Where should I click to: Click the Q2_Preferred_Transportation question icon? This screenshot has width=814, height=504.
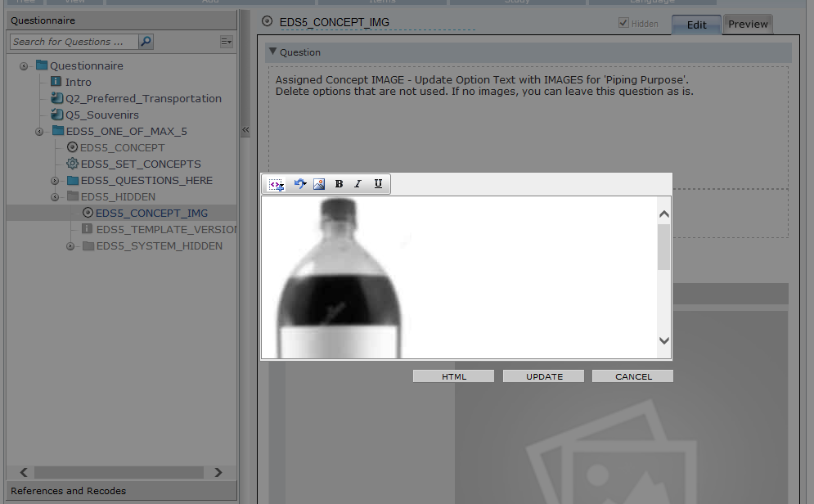(56, 98)
